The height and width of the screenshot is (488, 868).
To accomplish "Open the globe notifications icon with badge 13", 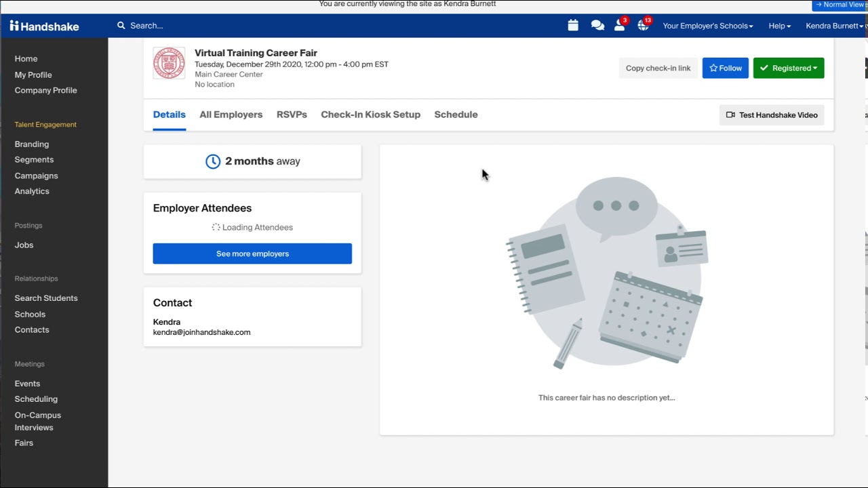I will [644, 25].
